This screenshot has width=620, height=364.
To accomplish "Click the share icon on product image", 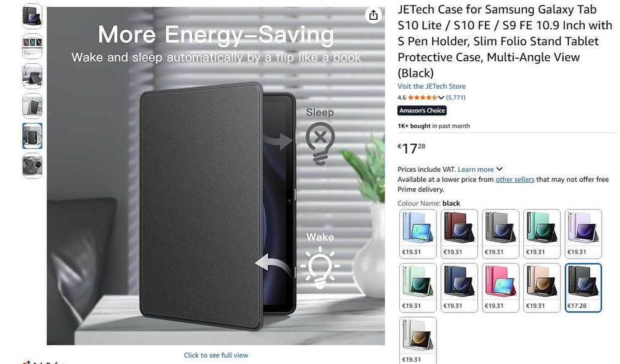I will [373, 16].
